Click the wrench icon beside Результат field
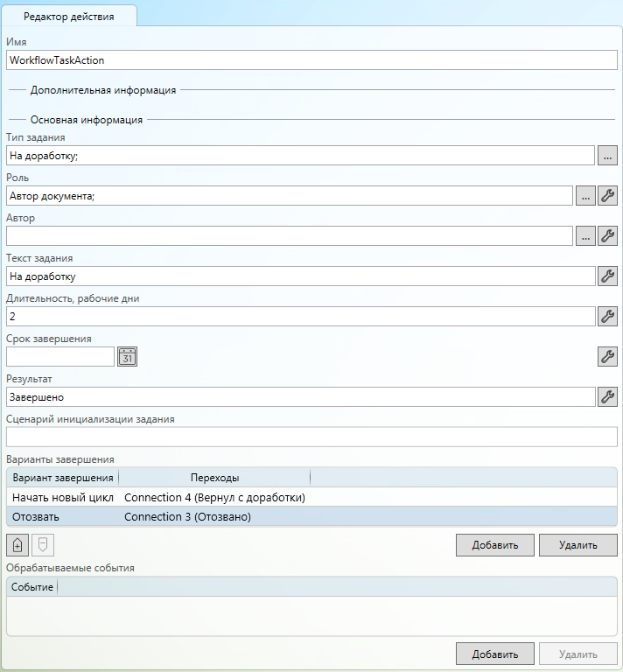 click(608, 396)
